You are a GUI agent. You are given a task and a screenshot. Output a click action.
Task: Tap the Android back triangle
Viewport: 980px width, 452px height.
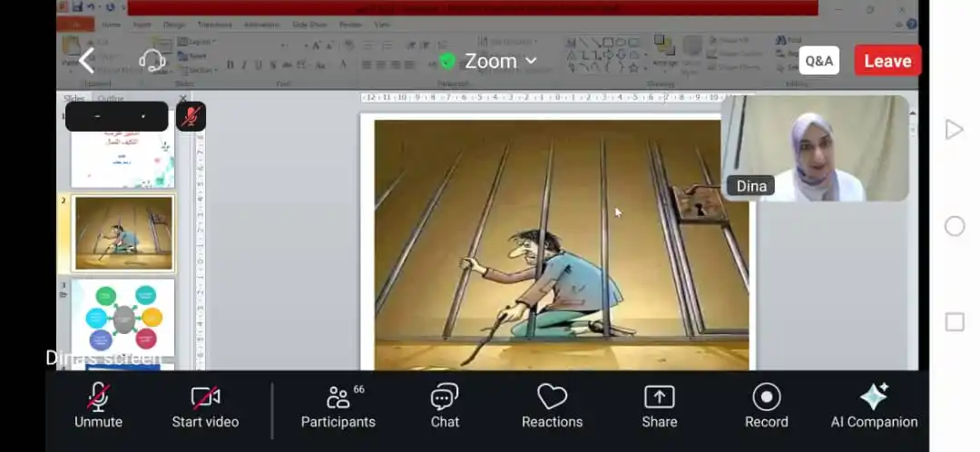tap(954, 130)
